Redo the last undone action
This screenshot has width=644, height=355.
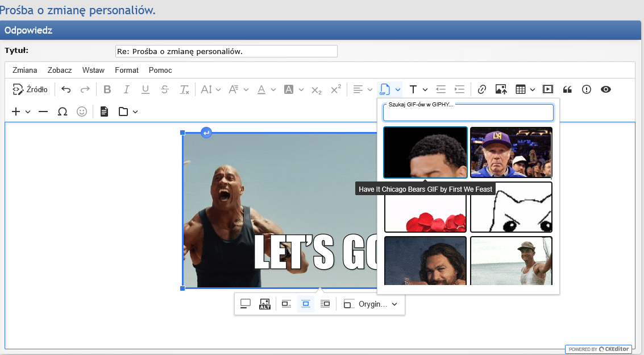point(85,89)
